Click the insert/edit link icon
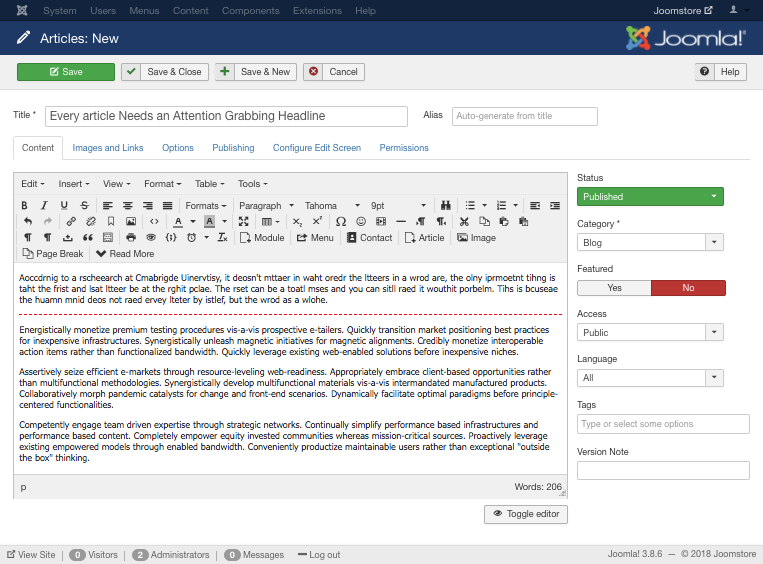This screenshot has height=564, width=763. pyautogui.click(x=71, y=221)
